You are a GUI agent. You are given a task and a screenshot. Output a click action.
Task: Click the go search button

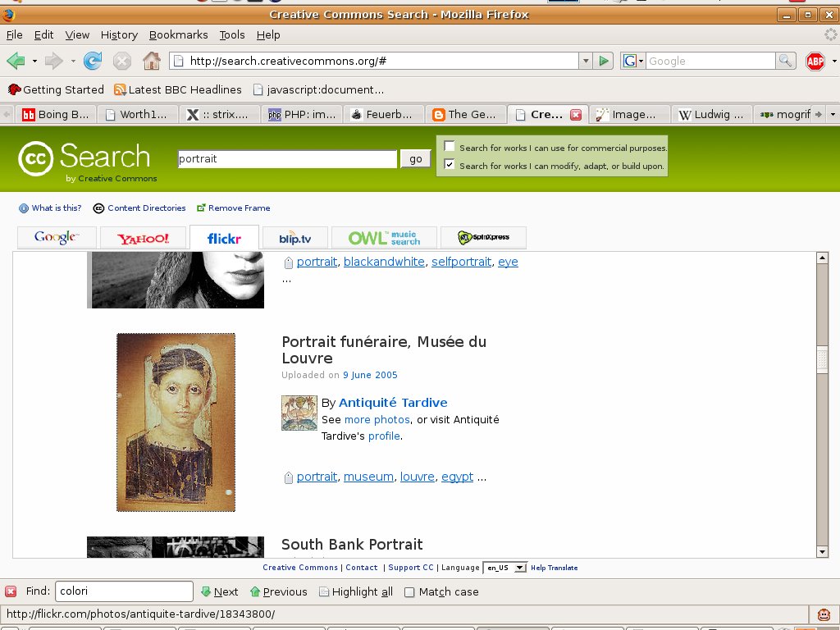click(x=416, y=158)
